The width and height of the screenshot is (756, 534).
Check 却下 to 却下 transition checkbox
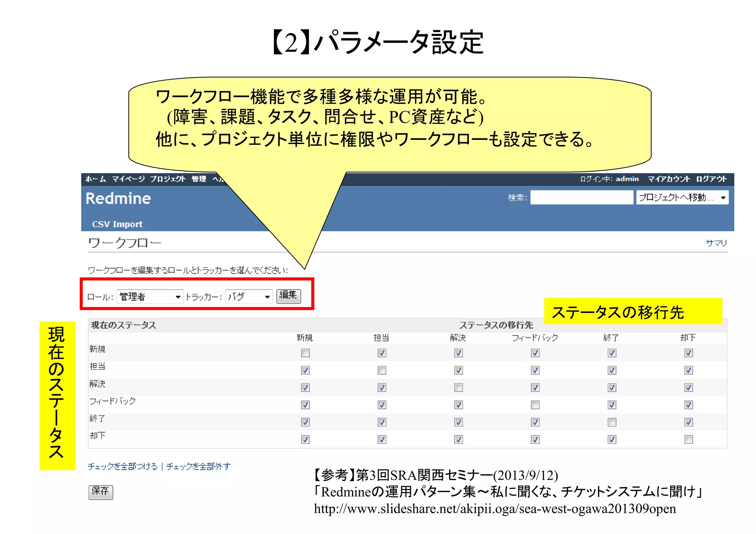pyautogui.click(x=688, y=440)
